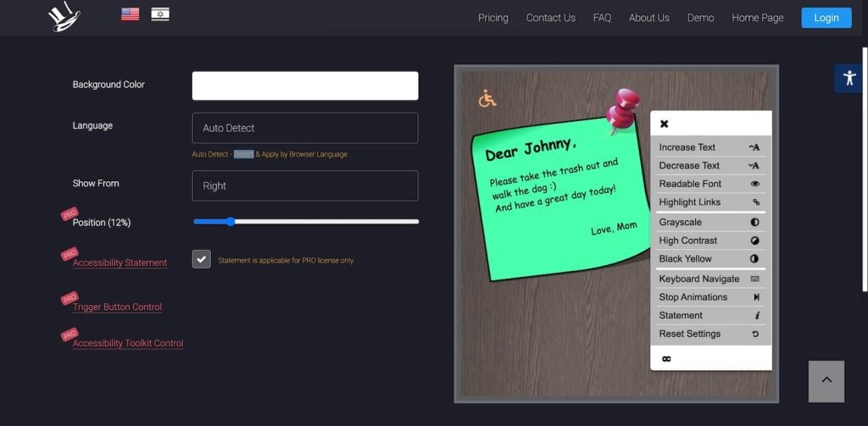Select Readable Font label in menu

(x=690, y=184)
